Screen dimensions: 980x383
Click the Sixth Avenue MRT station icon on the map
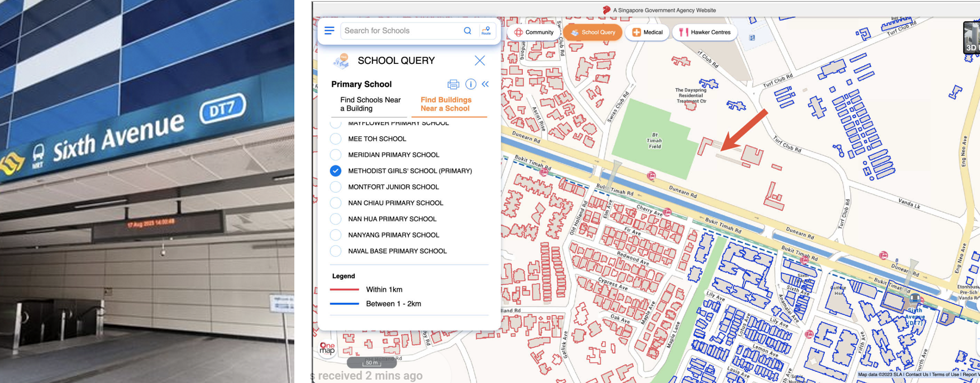tap(915, 299)
